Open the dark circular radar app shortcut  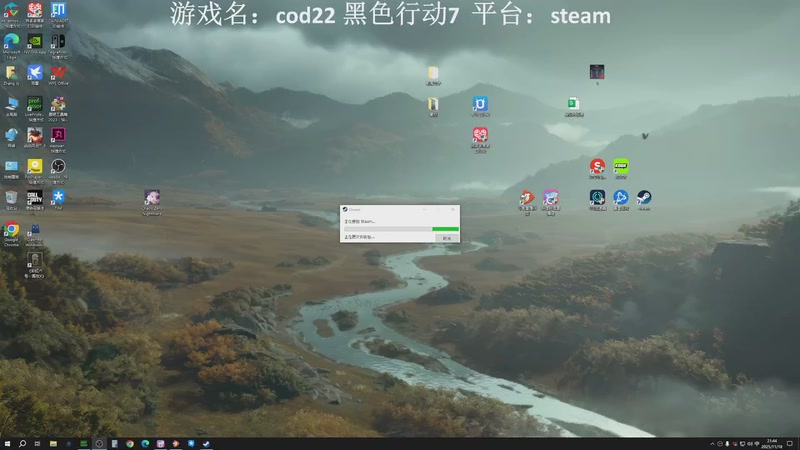click(x=597, y=197)
